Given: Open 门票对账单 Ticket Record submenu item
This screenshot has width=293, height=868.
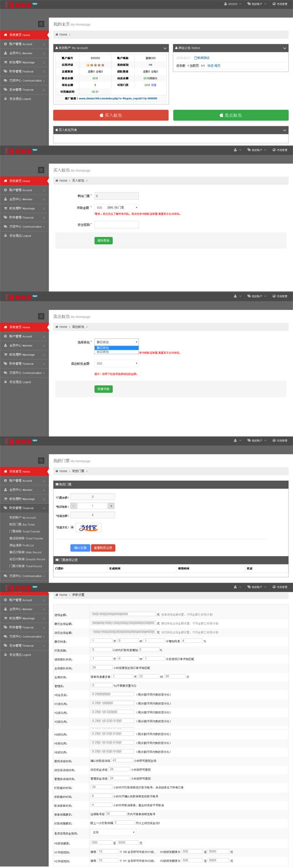Looking at the screenshot, I should 26,566.
